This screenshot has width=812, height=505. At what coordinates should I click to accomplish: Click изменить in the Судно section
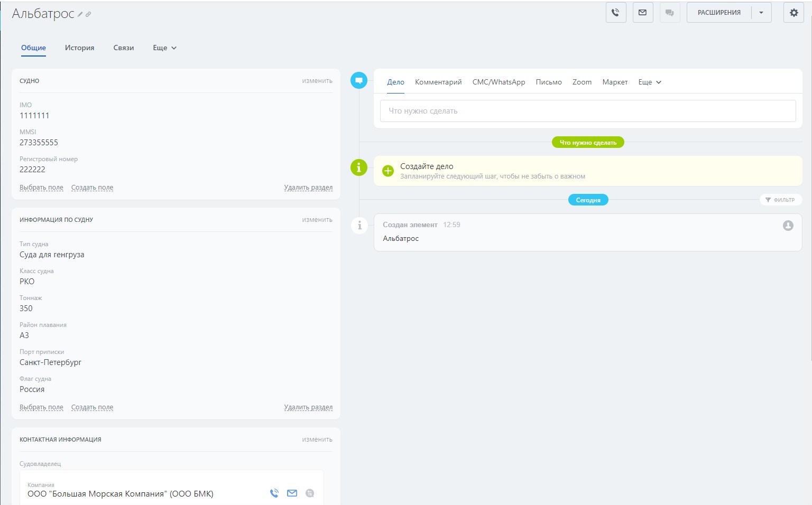[317, 81]
